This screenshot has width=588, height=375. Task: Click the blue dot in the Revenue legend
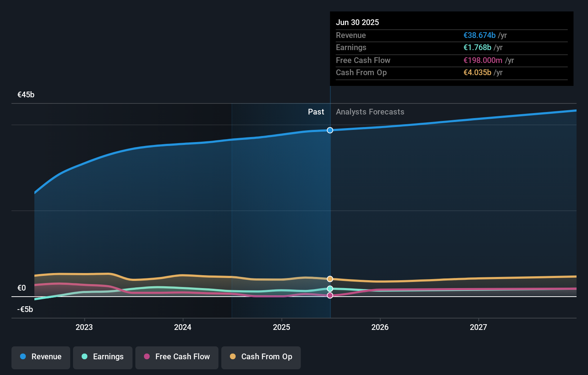22,356
